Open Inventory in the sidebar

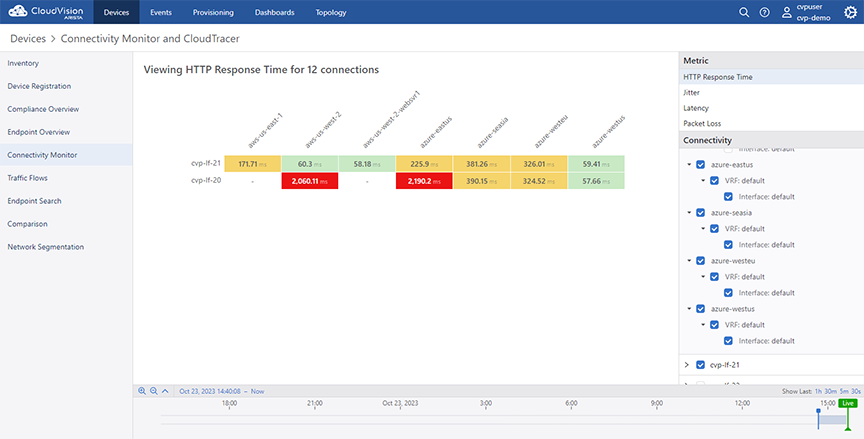pyautogui.click(x=66, y=63)
